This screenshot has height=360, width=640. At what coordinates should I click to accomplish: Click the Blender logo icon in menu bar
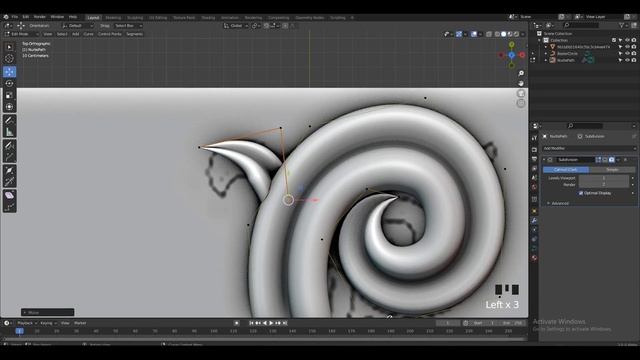click(x=6, y=17)
